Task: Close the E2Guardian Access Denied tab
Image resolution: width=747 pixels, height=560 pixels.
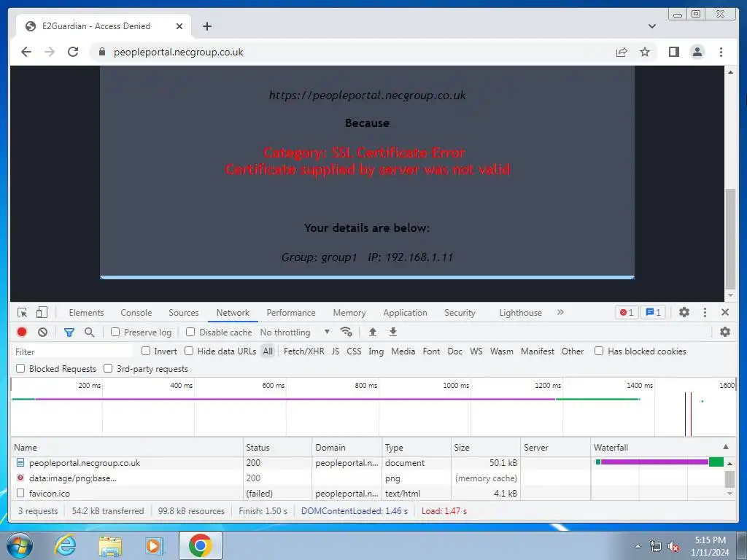Action: tap(179, 26)
